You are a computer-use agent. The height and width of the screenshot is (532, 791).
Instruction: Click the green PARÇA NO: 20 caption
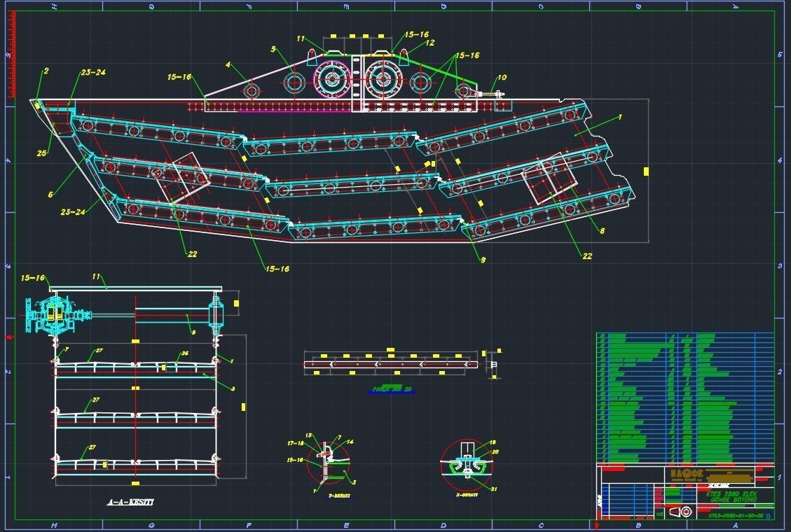(x=392, y=389)
